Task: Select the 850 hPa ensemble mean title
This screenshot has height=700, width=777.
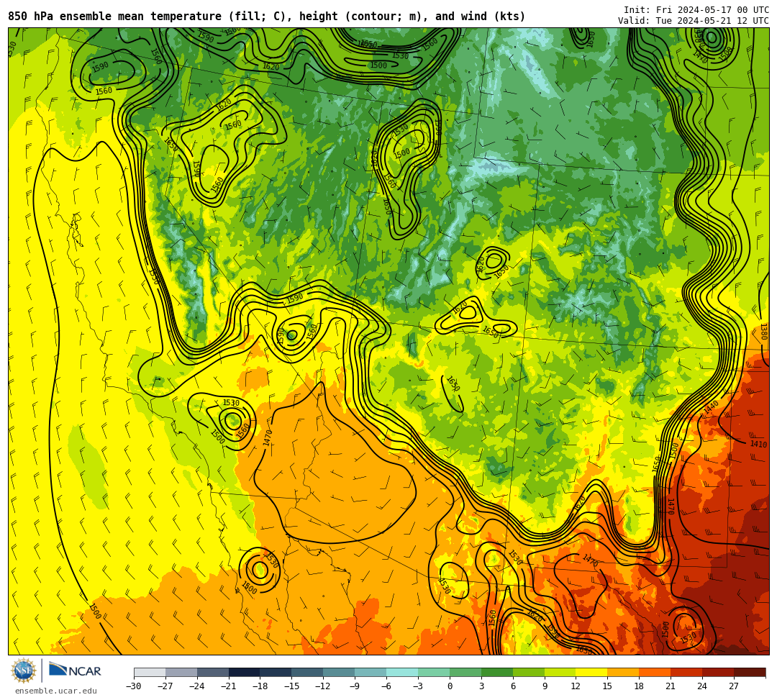Action: (267, 17)
